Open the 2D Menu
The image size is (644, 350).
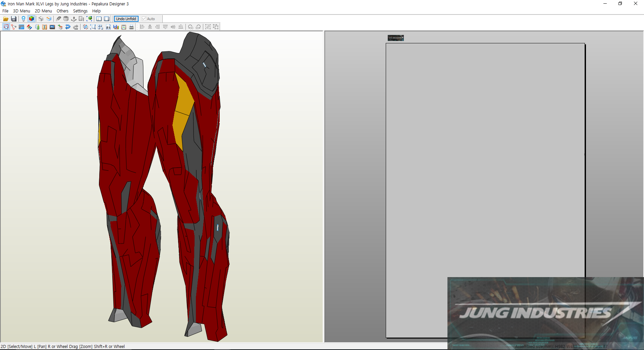(x=43, y=11)
